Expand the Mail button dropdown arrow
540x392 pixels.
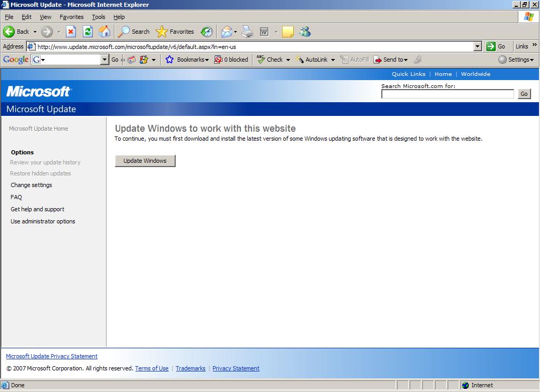(x=236, y=32)
